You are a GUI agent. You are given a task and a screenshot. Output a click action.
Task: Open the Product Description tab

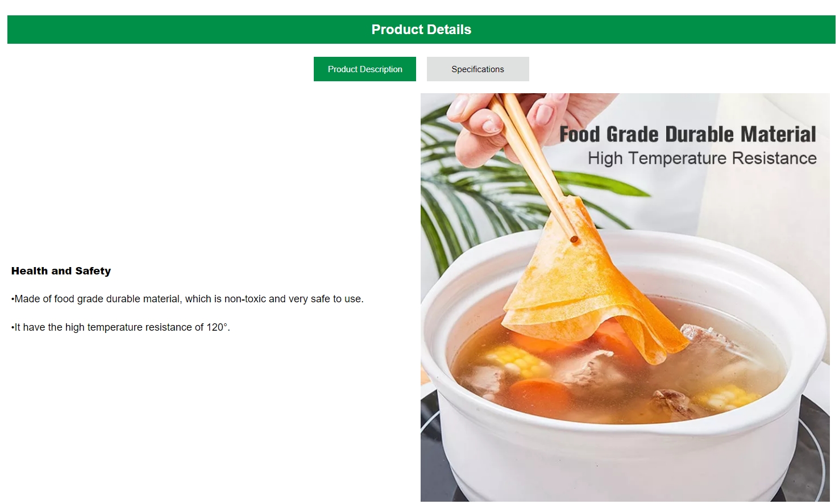(x=364, y=69)
